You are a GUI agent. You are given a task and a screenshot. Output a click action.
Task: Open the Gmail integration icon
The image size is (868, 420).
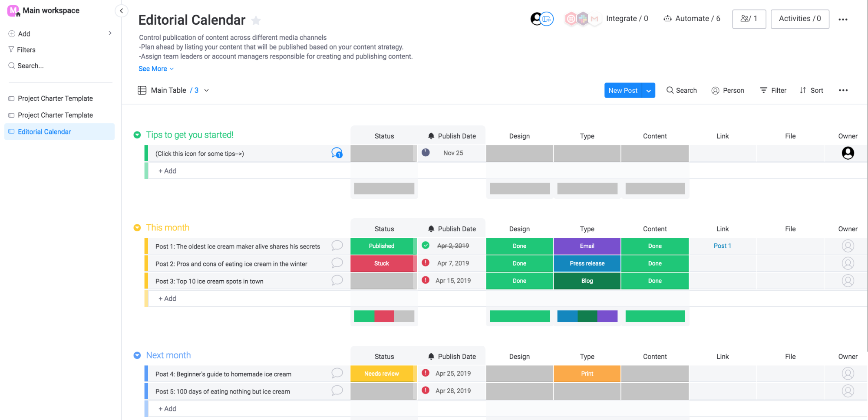594,19
